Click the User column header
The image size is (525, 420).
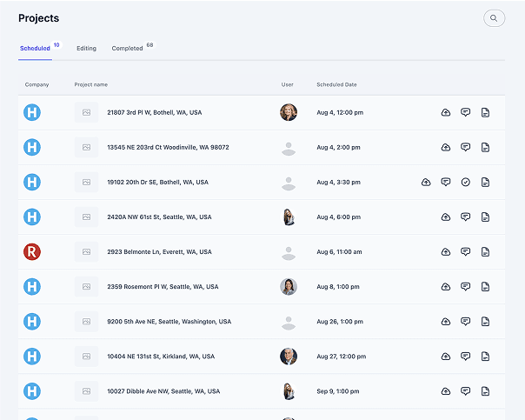click(x=288, y=84)
